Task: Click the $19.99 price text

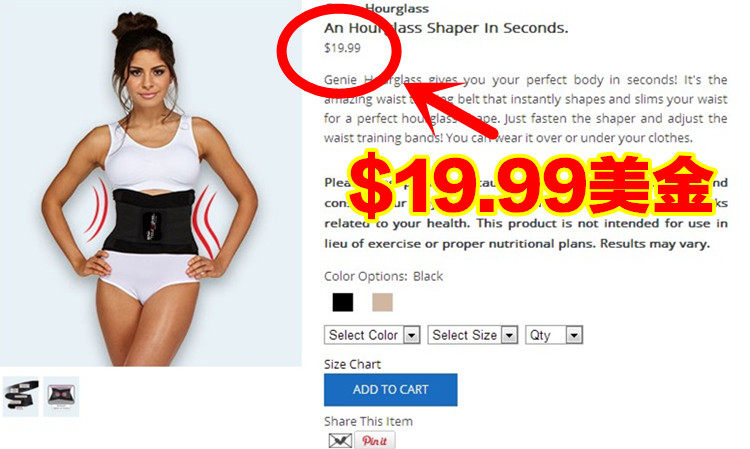Action: point(342,48)
